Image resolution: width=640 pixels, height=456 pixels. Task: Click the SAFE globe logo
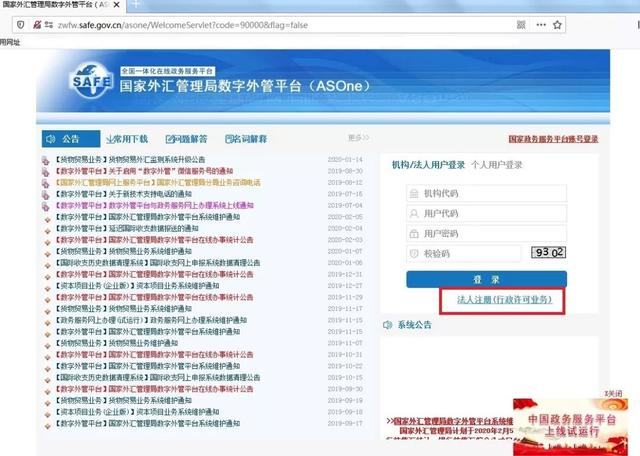91,80
